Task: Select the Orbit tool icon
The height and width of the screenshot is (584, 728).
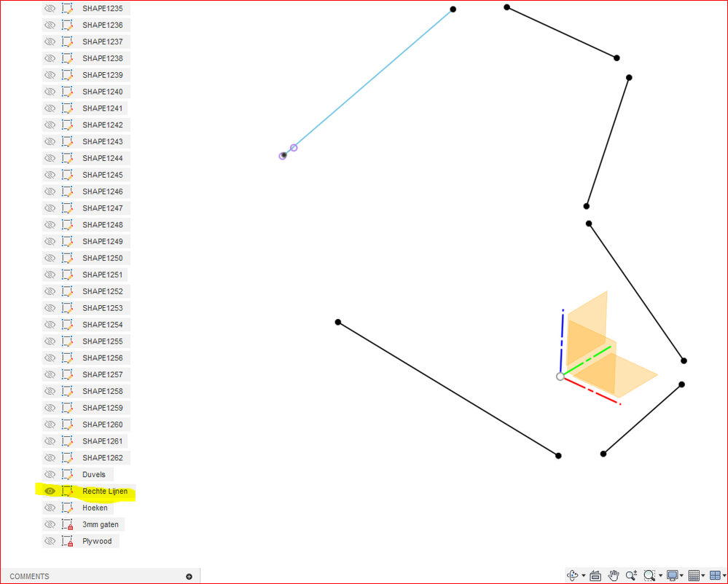Action: coord(573,576)
